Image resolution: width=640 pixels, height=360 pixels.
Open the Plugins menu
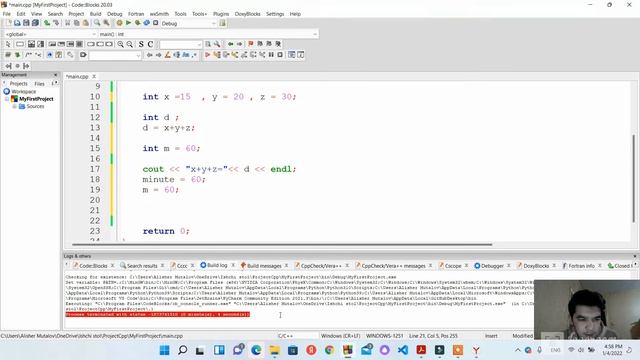click(x=221, y=14)
